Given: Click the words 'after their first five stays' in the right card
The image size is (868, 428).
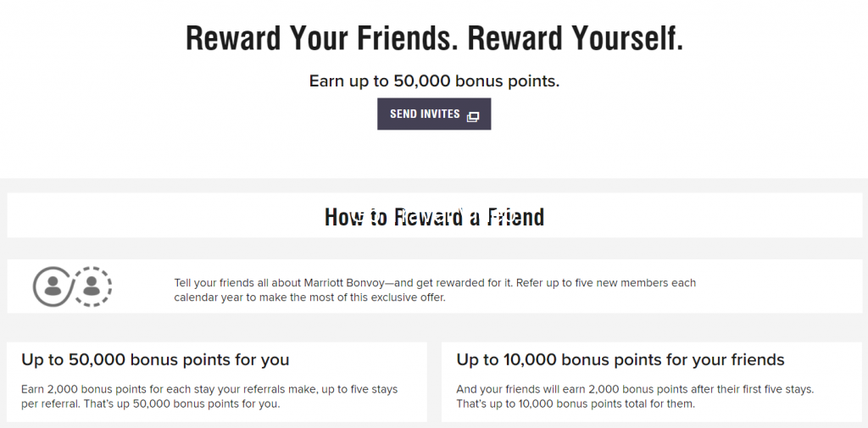Looking at the screenshot, I should [x=746, y=389].
